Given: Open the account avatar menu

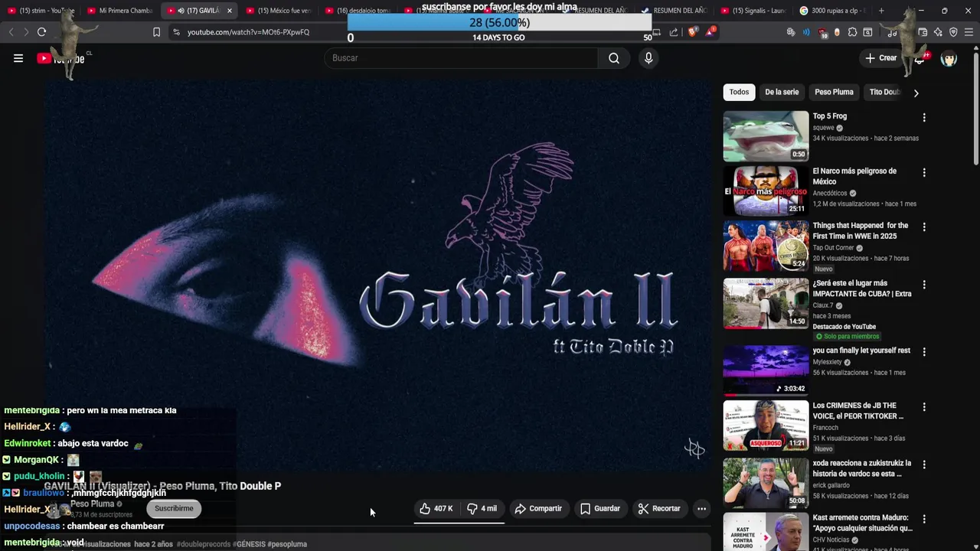Looking at the screenshot, I should click(949, 58).
